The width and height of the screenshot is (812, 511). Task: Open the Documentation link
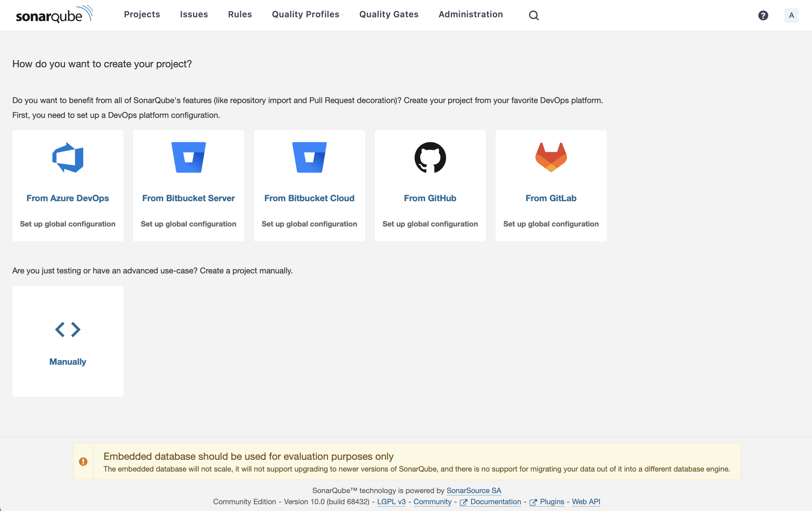tap(495, 502)
